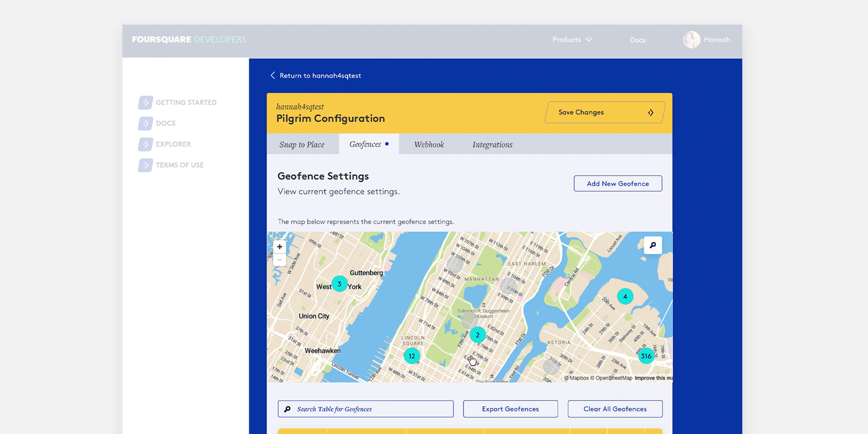This screenshot has height=434, width=868.
Task: Select the map cluster marker labeled 2
Action: click(478, 335)
